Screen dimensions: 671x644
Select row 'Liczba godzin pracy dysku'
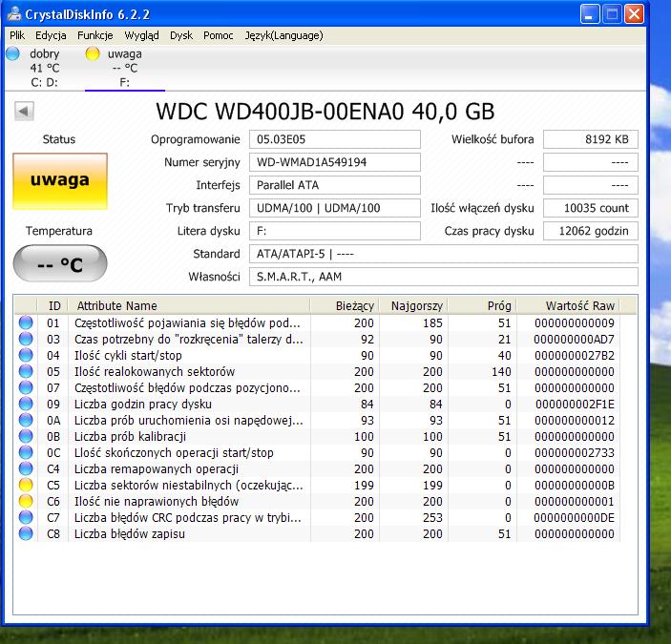(317, 405)
